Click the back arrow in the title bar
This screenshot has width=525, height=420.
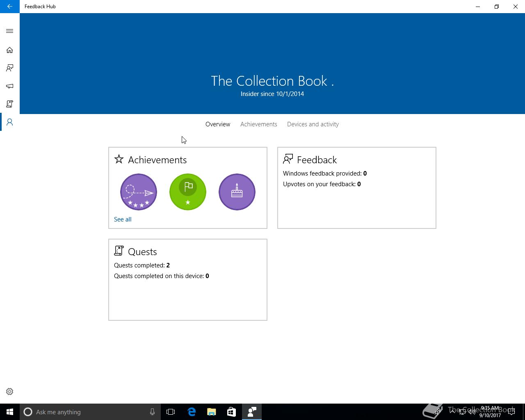10,7
